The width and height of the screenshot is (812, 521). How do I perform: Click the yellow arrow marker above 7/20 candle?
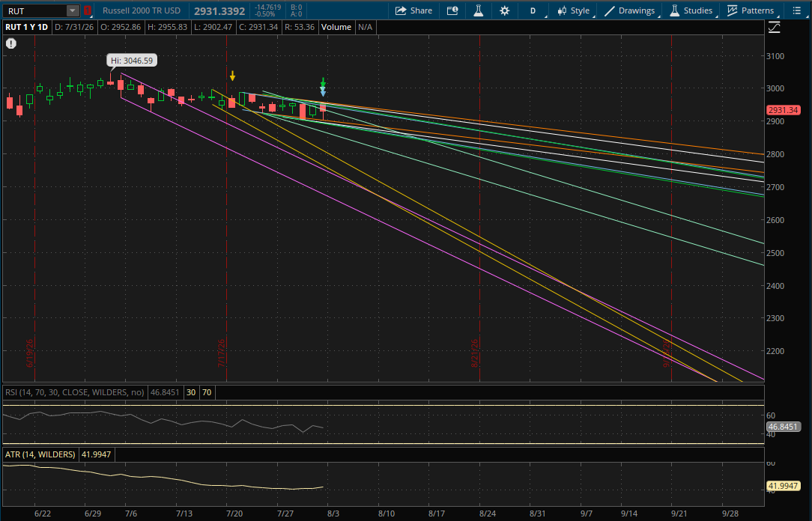click(232, 76)
